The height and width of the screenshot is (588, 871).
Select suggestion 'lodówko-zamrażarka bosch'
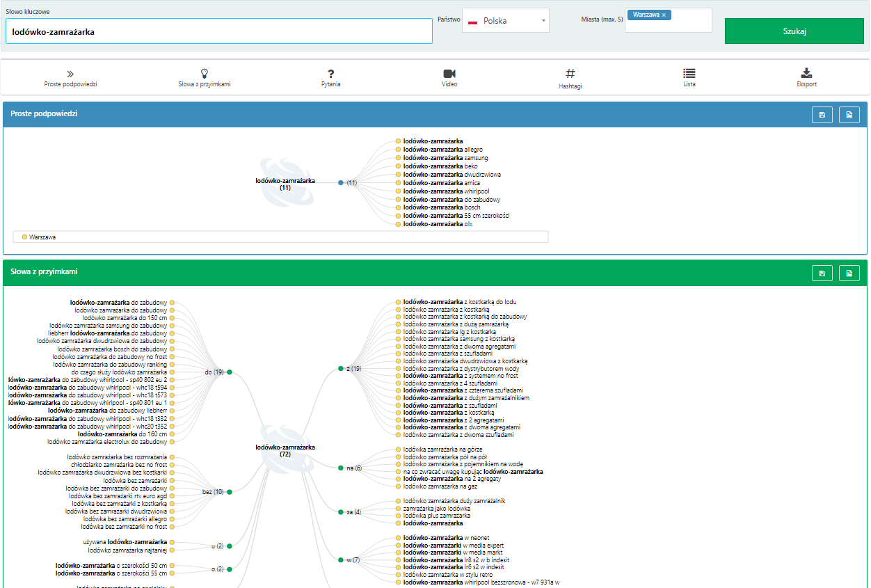click(x=442, y=207)
